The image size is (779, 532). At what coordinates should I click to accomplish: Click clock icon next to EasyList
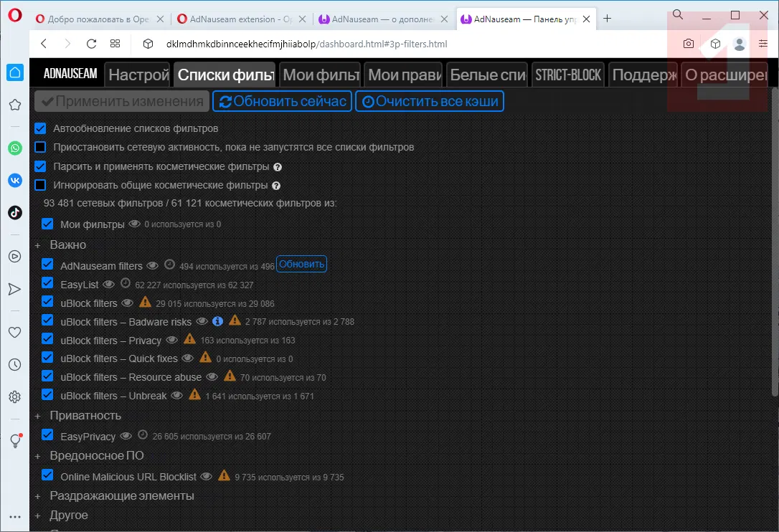click(x=126, y=283)
